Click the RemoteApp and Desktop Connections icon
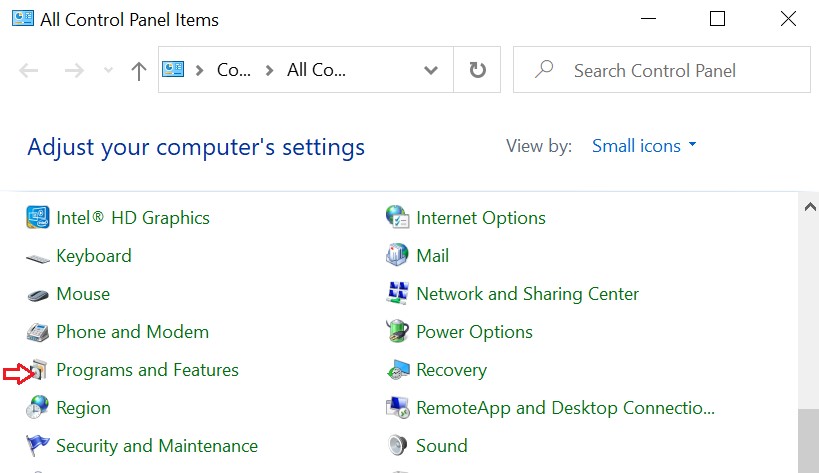This screenshot has height=473, width=819. click(397, 408)
